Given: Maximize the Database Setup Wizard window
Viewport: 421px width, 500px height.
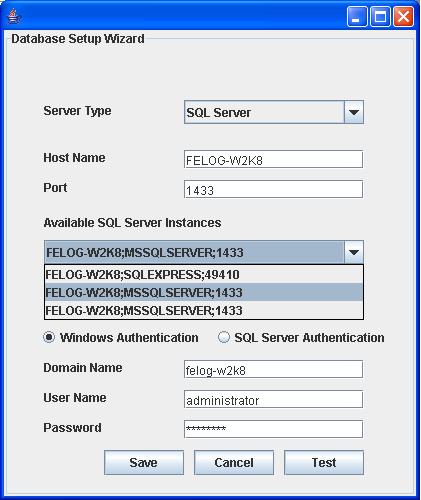Looking at the screenshot, I should pyautogui.click(x=380, y=16).
